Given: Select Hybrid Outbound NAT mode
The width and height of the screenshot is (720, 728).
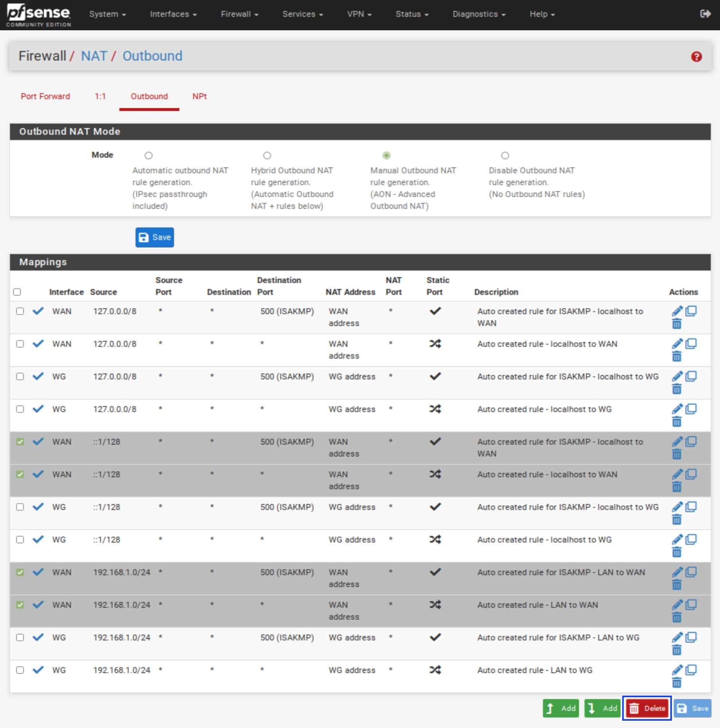Looking at the screenshot, I should point(267,156).
